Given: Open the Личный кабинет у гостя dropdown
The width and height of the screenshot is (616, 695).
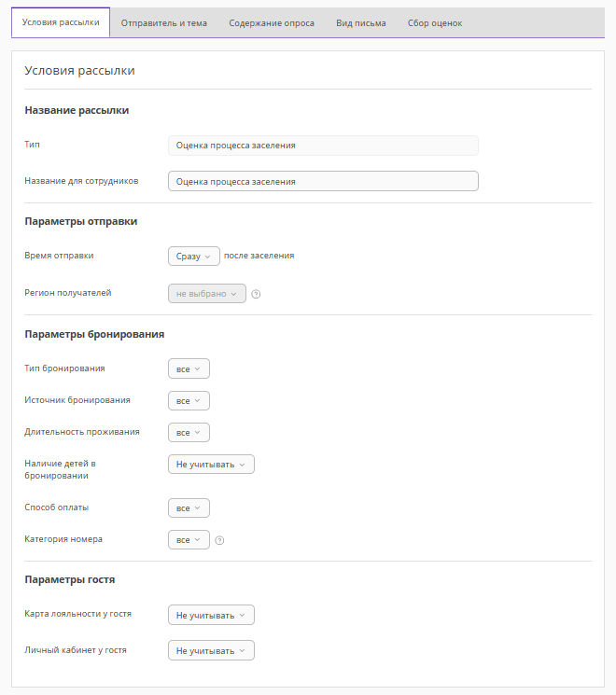Looking at the screenshot, I should (211, 651).
